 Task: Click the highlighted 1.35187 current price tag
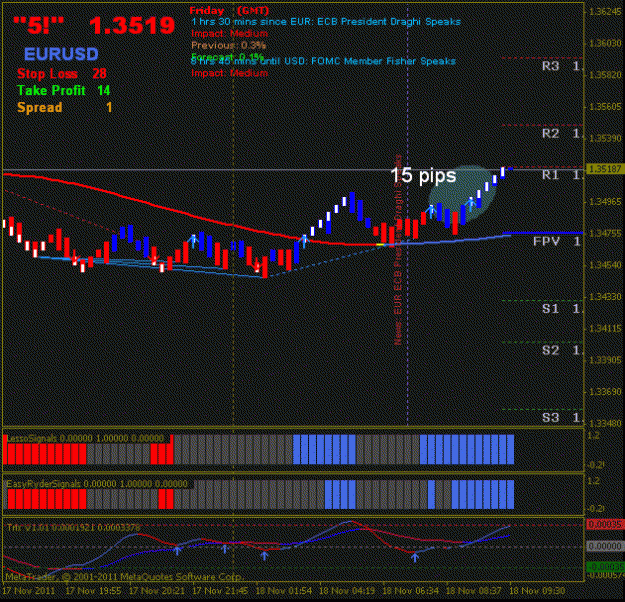pos(605,169)
